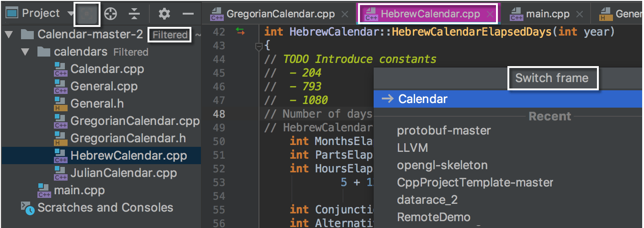Screen dimensions: 644x228
Task: Open Project panel gear settings
Action: pyautogui.click(x=164, y=14)
